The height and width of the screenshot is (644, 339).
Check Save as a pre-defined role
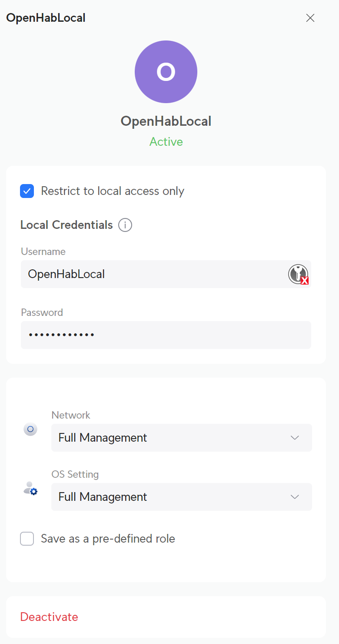click(27, 539)
